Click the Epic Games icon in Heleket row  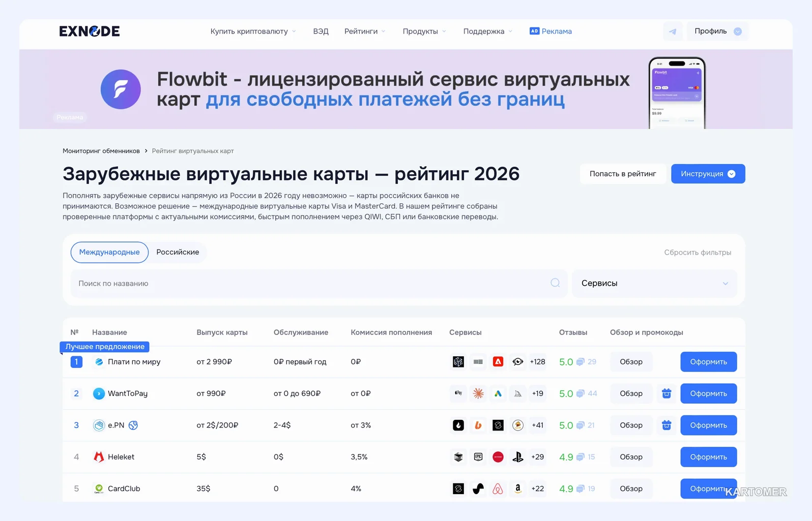click(x=478, y=457)
